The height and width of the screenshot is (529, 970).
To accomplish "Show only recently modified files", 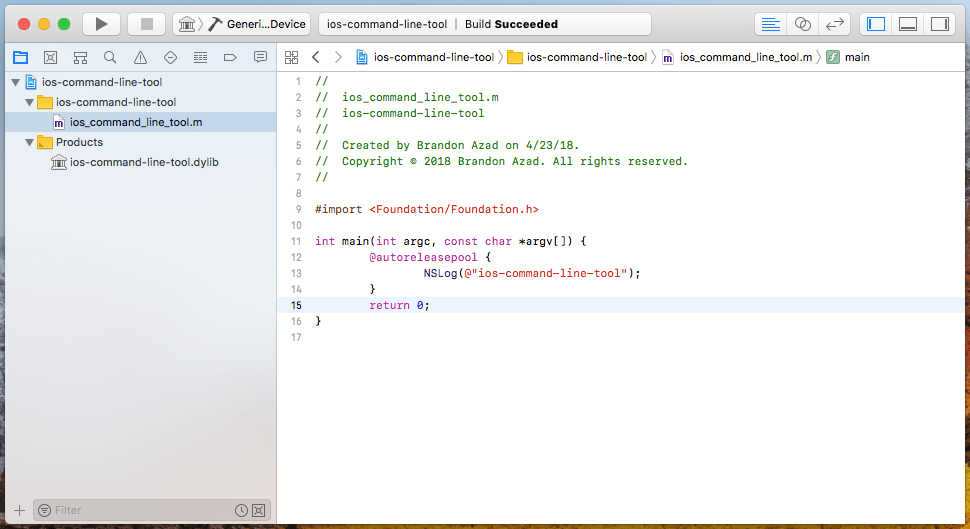I will (x=241, y=510).
